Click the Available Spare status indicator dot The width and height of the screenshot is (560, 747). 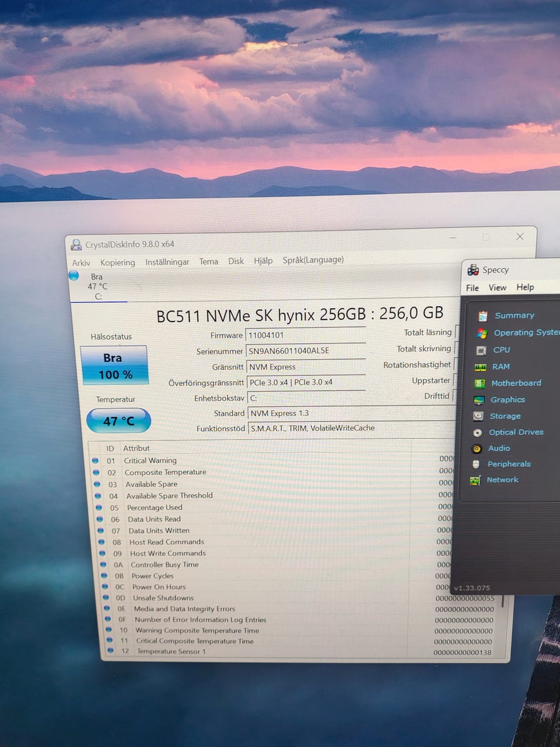tap(97, 484)
